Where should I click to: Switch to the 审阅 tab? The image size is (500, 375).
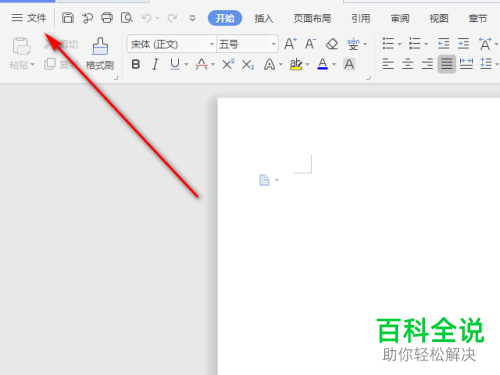400,18
